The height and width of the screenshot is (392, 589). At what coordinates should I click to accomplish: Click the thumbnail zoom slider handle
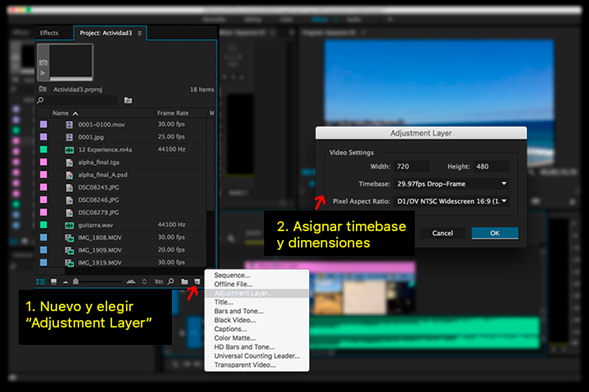(76, 281)
